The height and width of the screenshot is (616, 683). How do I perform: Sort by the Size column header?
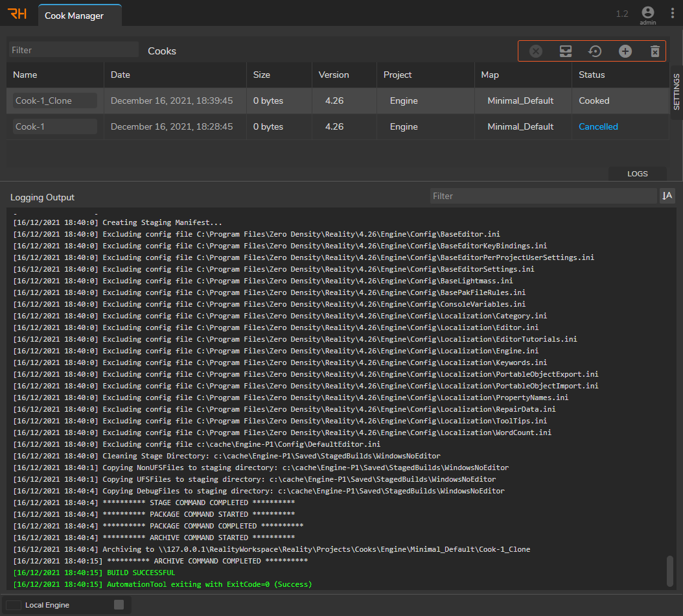point(261,75)
